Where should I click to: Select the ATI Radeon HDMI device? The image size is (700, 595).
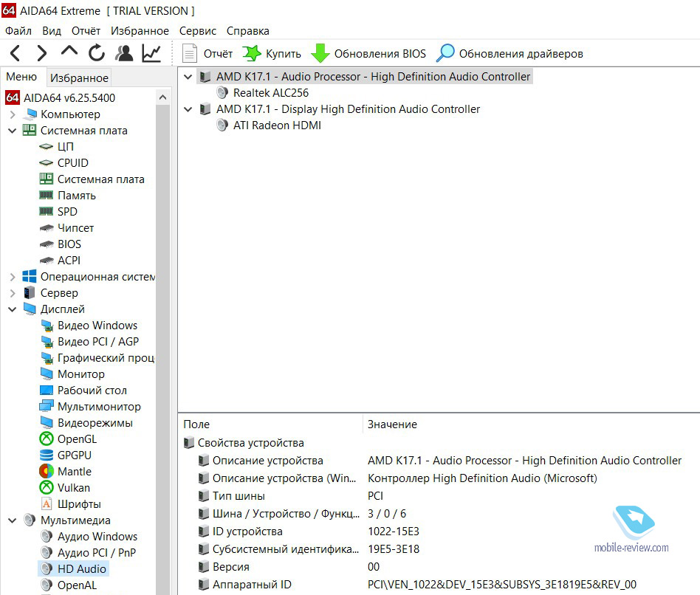tap(269, 125)
